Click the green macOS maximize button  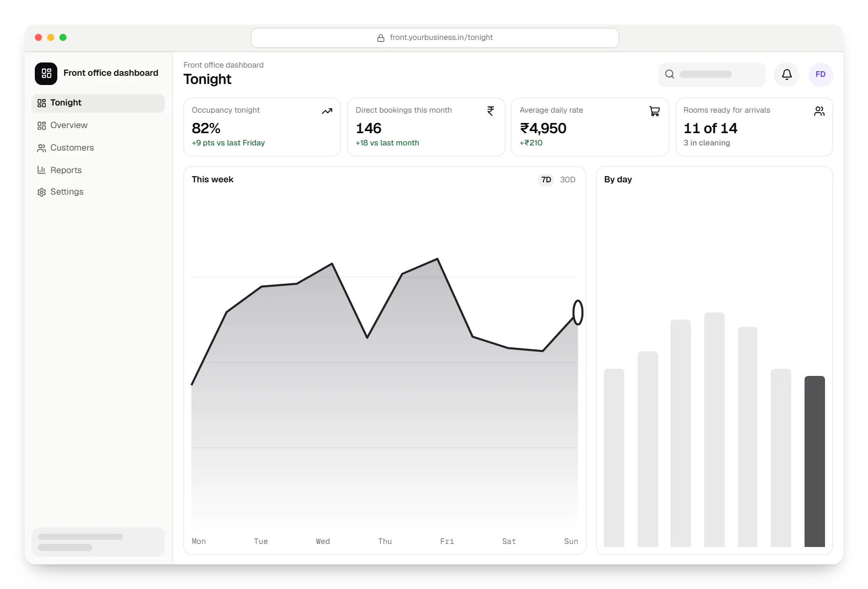click(x=63, y=37)
